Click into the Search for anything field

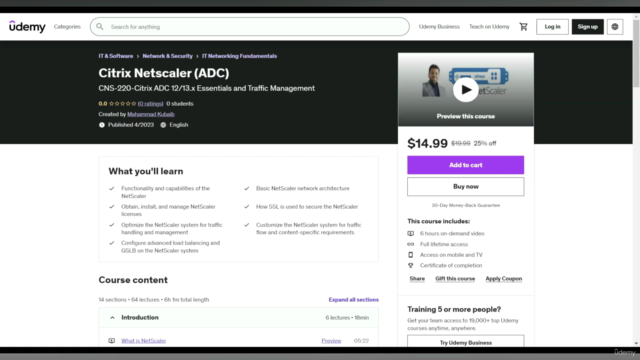click(249, 27)
